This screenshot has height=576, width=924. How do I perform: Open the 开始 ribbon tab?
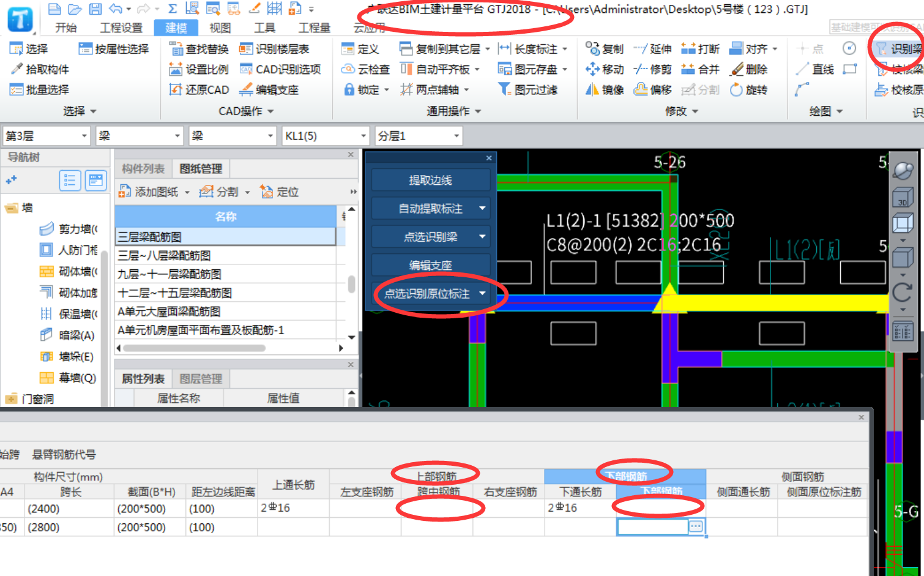[66, 28]
